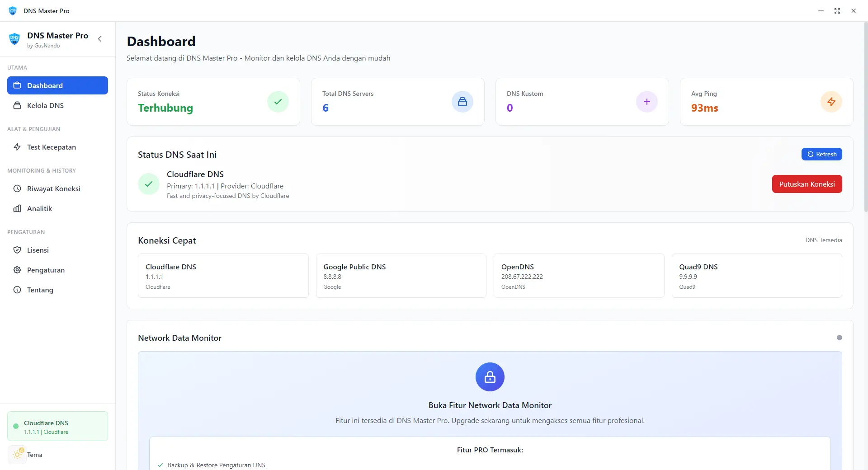Toggle the Tema theme switcher
868x470 pixels.
[17, 455]
